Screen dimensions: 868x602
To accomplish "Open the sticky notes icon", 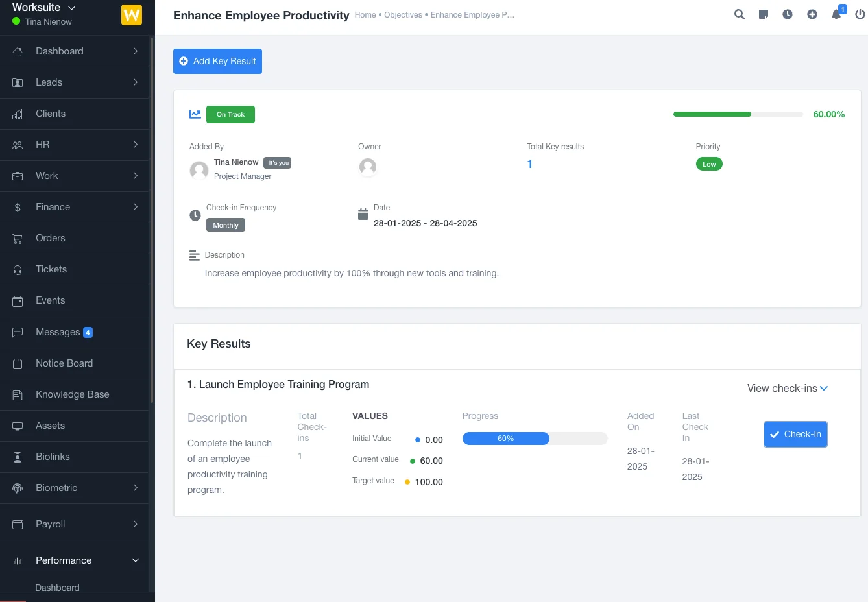I will click(764, 14).
